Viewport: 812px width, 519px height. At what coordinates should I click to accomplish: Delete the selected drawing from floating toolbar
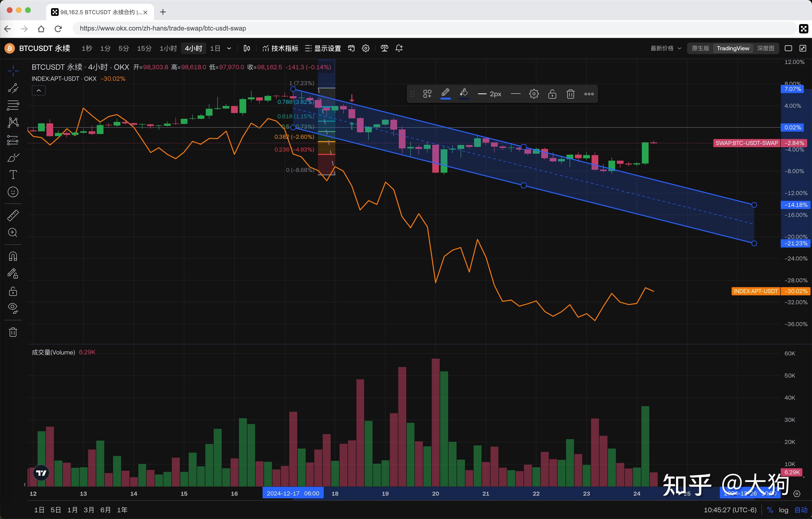click(x=570, y=94)
